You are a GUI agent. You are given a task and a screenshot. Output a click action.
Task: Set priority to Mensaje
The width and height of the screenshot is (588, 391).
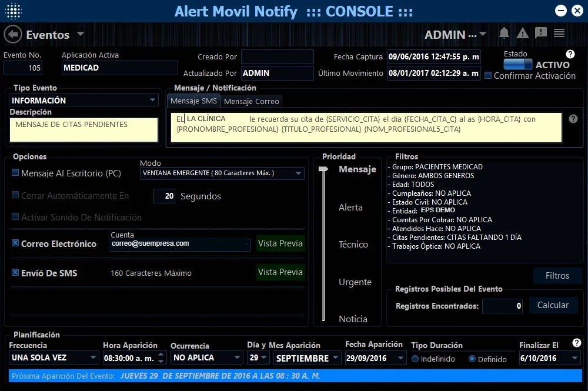click(357, 169)
